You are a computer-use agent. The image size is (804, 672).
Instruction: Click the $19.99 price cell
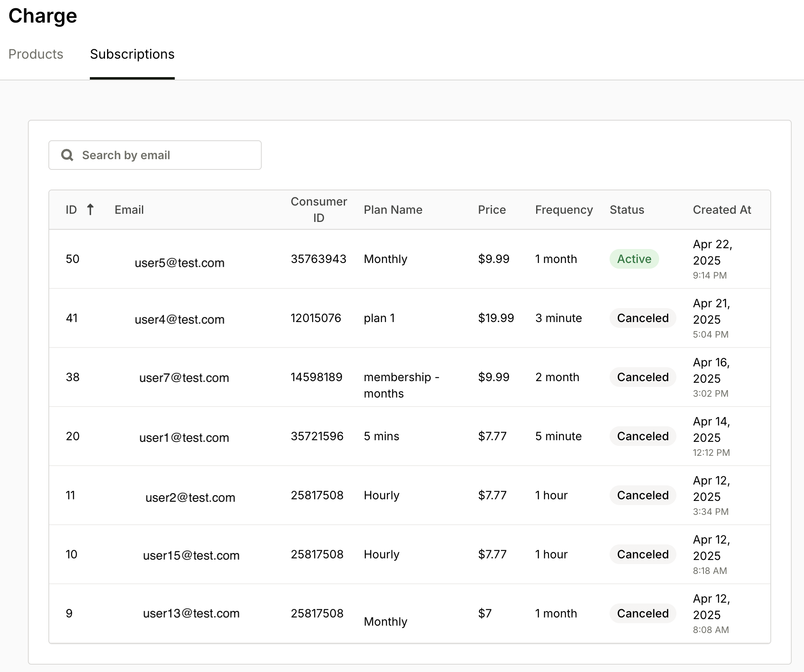[x=496, y=318]
